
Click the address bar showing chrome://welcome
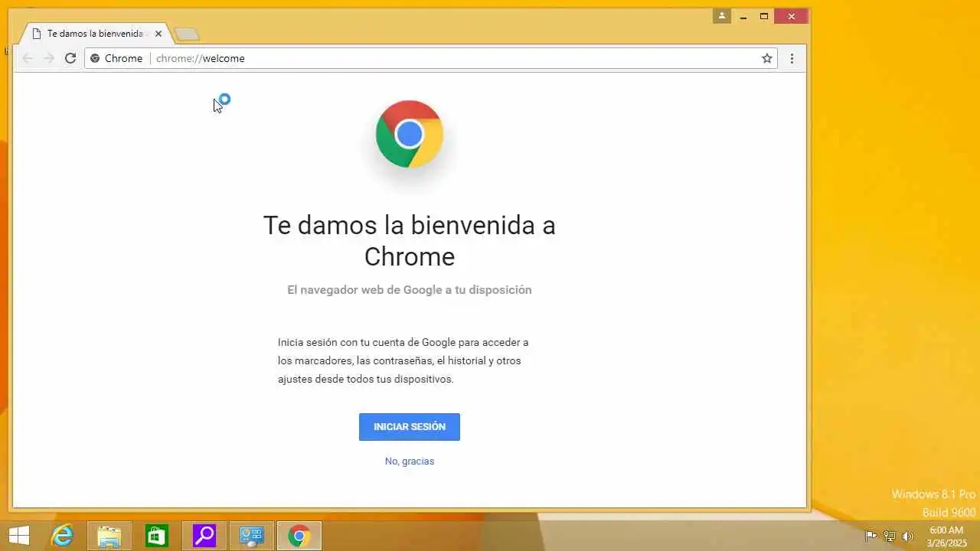pyautogui.click(x=430, y=58)
